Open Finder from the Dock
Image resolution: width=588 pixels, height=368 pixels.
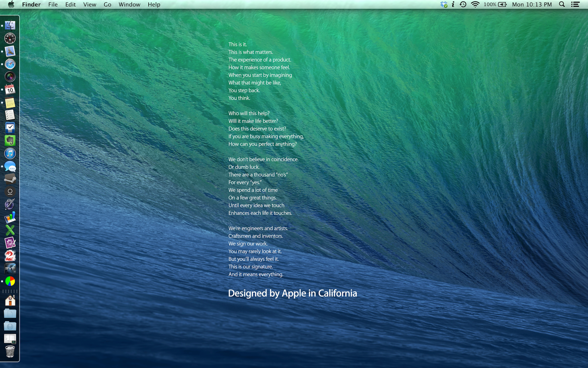10,26
